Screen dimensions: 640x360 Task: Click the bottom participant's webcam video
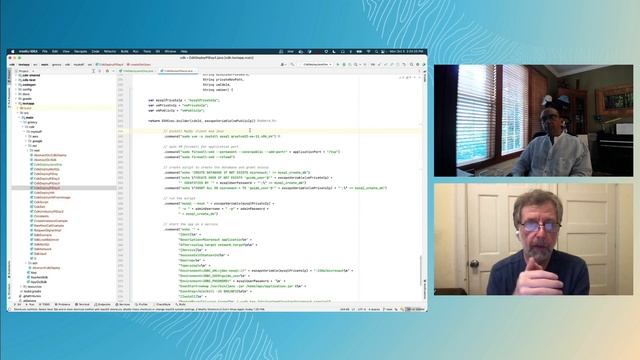tap(533, 239)
